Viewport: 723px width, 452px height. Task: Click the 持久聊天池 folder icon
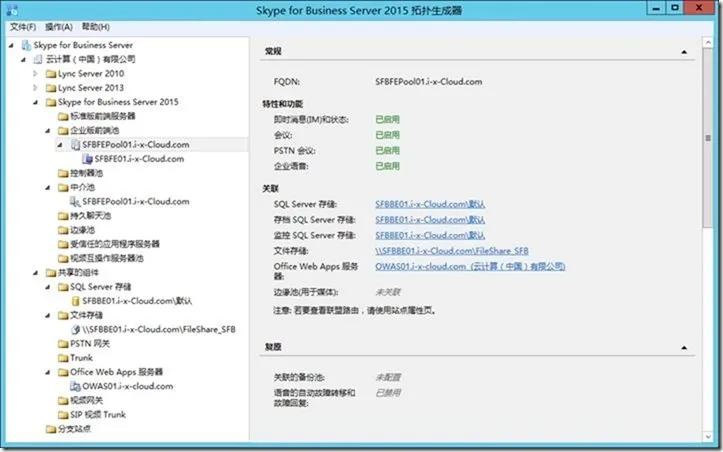click(63, 216)
